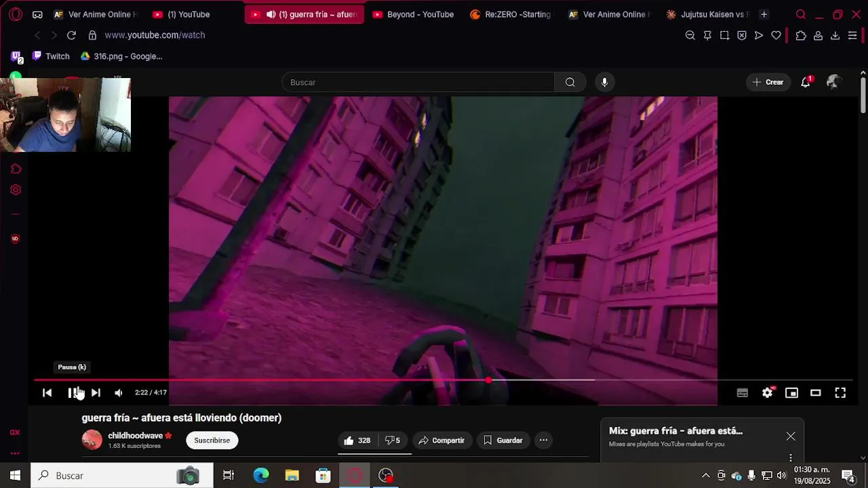Open the GX Corner gamepad icon
Screen dimensions: 868x488
click(37, 14)
